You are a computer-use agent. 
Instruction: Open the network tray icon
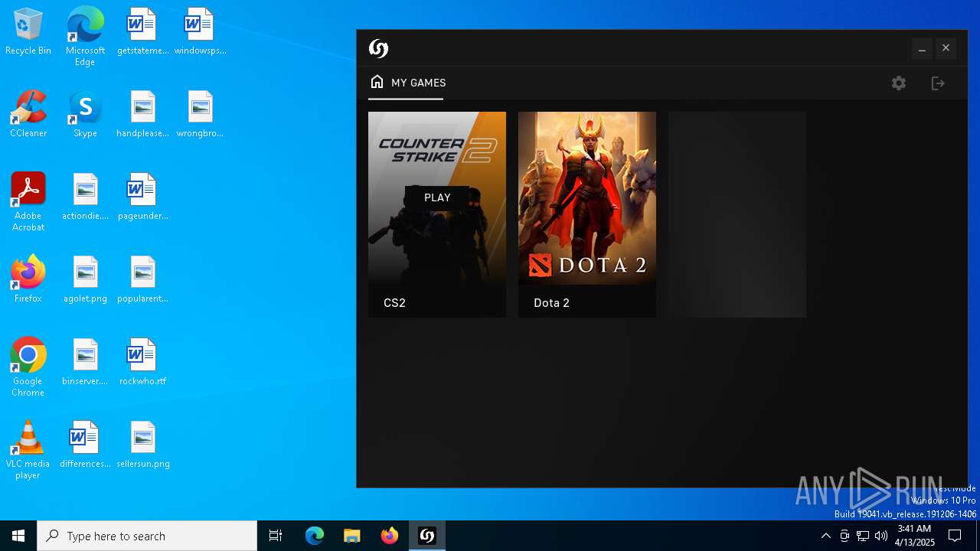pos(863,536)
